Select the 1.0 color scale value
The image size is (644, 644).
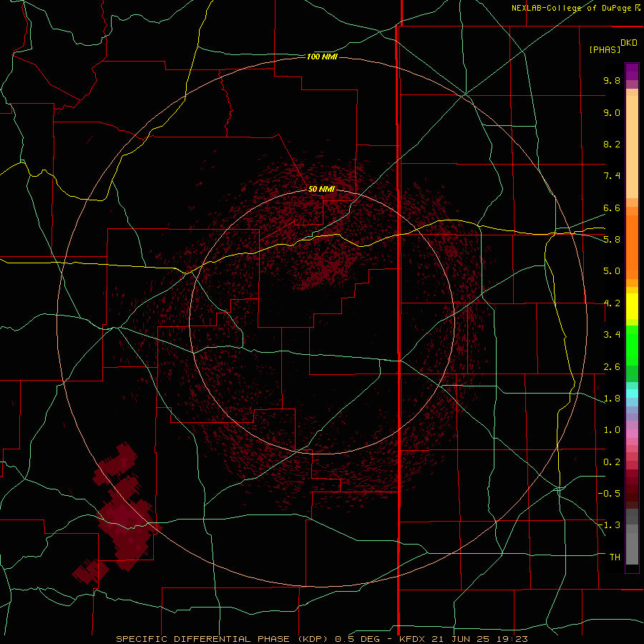(612, 430)
